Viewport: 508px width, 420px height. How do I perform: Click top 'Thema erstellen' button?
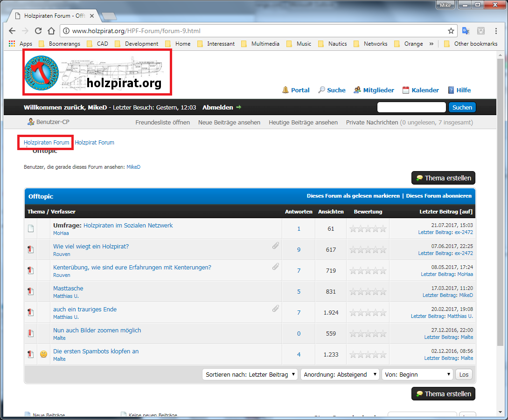443,178
